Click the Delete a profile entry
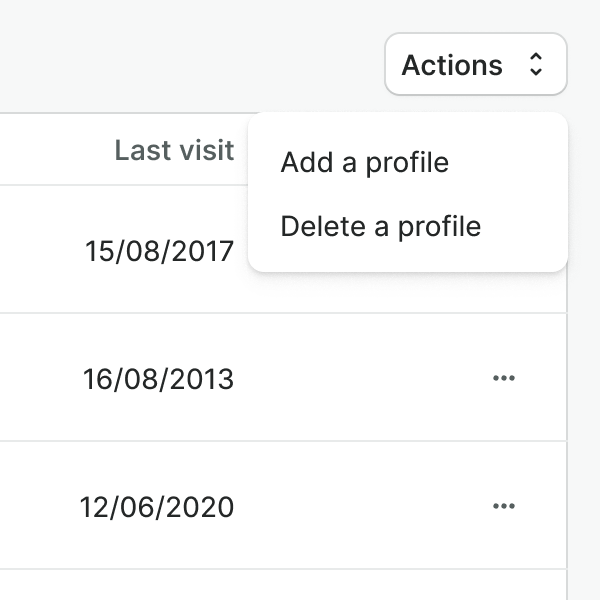Screen dimensions: 600x600 coord(381,226)
